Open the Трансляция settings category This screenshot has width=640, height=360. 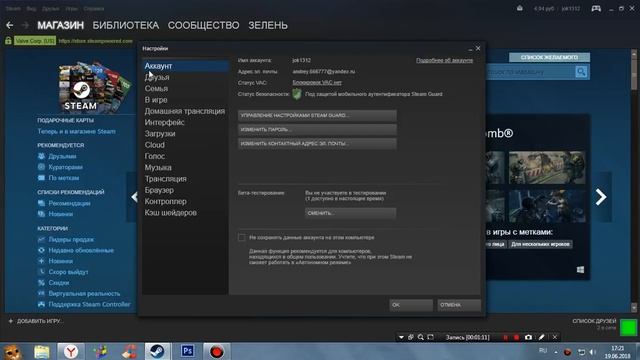[x=185, y=179]
